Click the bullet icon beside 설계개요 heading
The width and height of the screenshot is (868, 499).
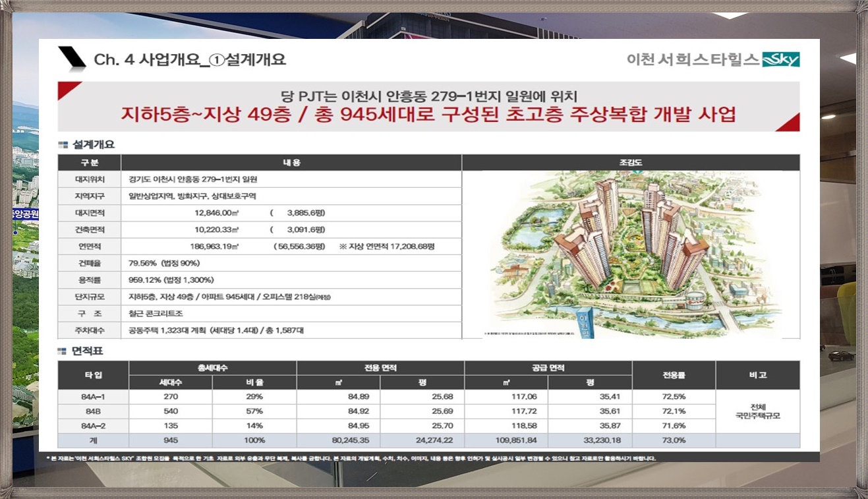tap(63, 144)
